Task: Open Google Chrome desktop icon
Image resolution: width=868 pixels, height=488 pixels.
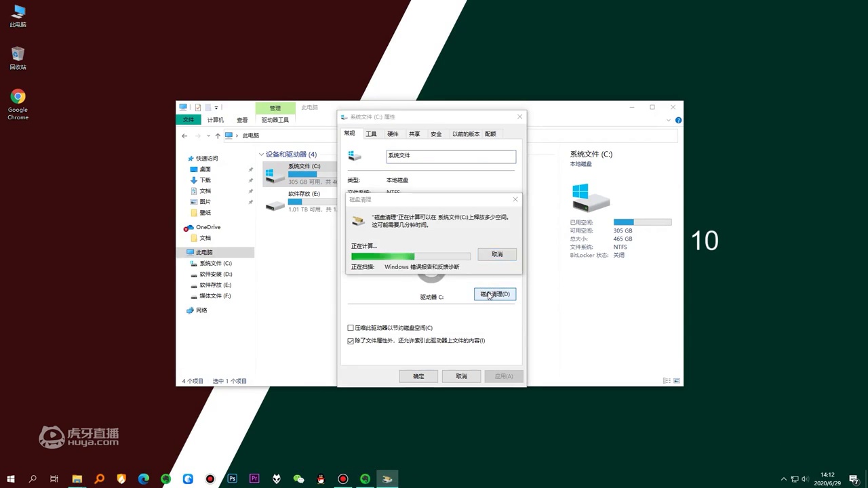Action: 18,104
